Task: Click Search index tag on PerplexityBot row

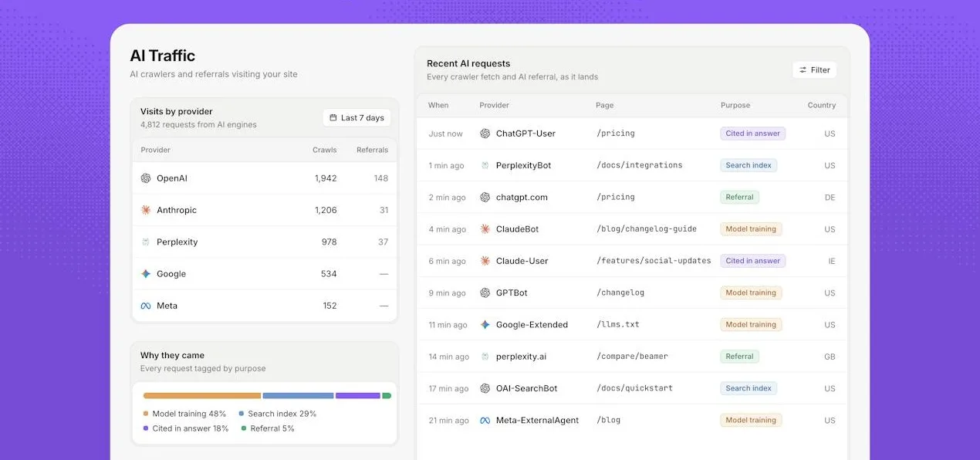Action: (749, 165)
